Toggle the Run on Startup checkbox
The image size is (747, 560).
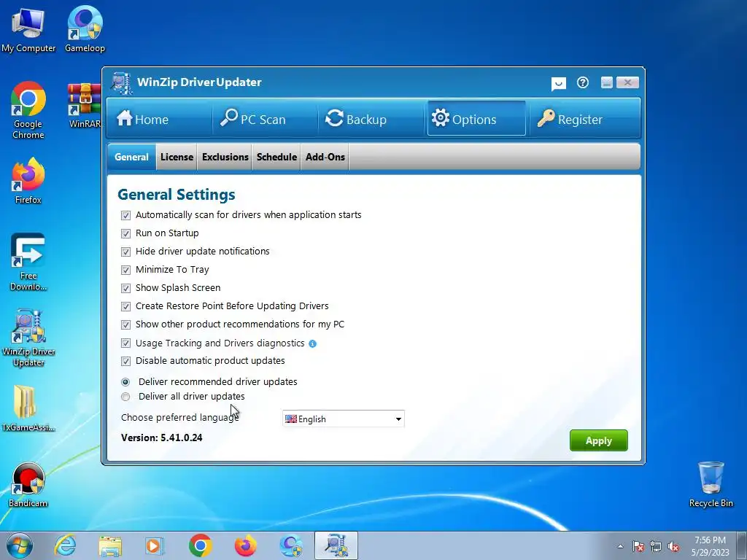125,233
